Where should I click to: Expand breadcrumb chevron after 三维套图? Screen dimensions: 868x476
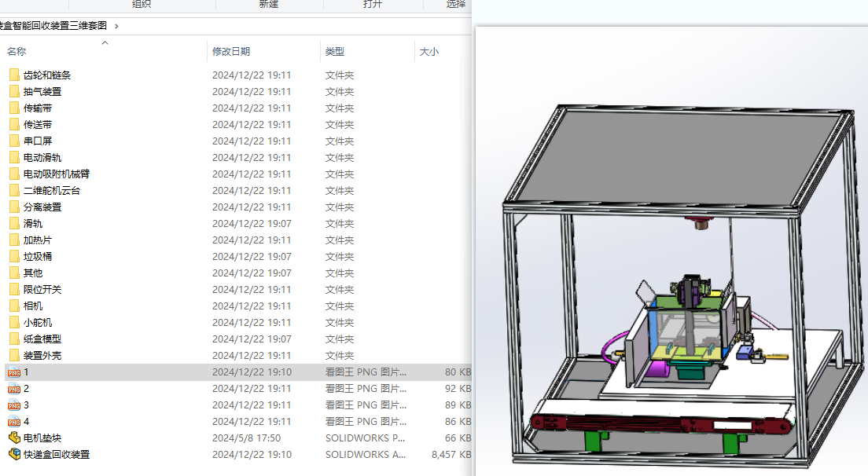point(116,26)
